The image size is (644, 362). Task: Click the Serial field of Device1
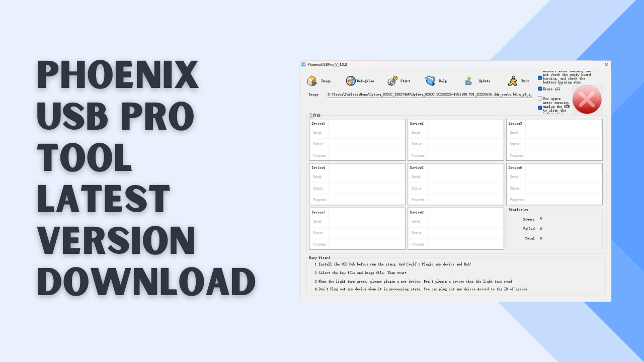click(x=366, y=133)
